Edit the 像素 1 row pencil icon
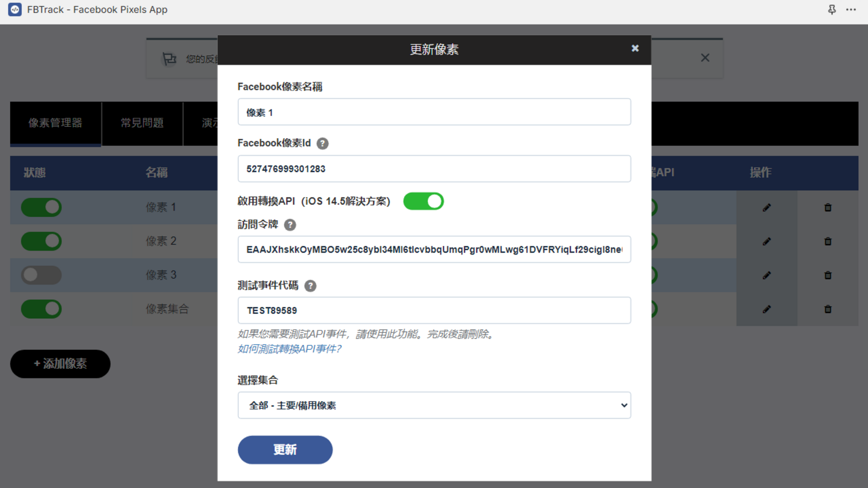Image resolution: width=868 pixels, height=488 pixels. click(767, 208)
